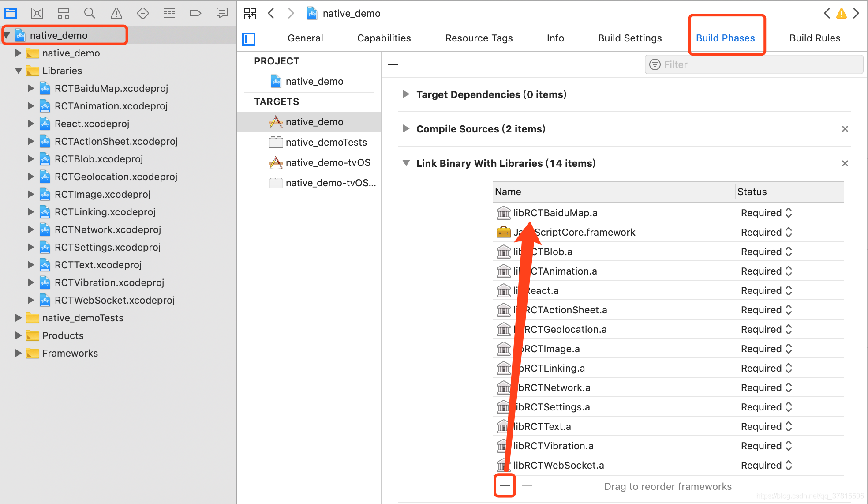
Task: Toggle the project and targets list sidebar
Action: pos(249,39)
